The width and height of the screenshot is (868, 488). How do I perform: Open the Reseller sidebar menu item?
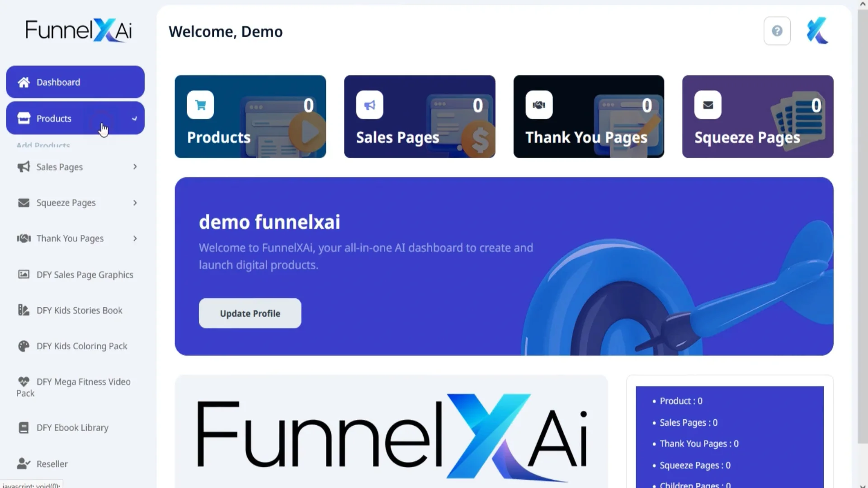coord(52,464)
